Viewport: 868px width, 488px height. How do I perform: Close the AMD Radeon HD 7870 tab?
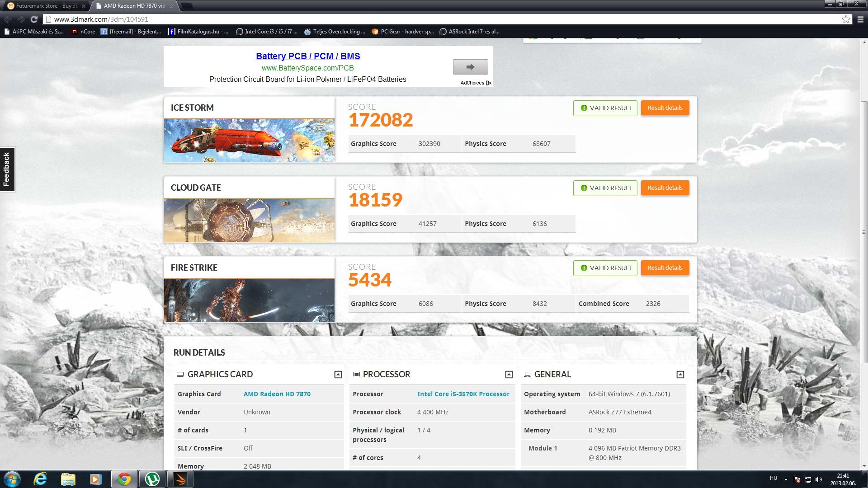[172, 6]
